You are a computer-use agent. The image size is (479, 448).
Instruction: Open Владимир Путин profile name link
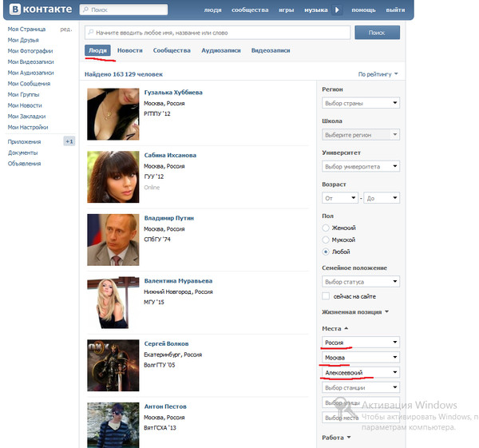point(169,218)
